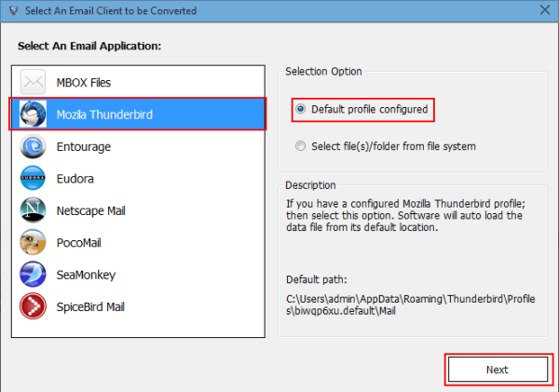Click the MBOX Files envelope icon
This screenshot has width=559, height=392.
34,83
